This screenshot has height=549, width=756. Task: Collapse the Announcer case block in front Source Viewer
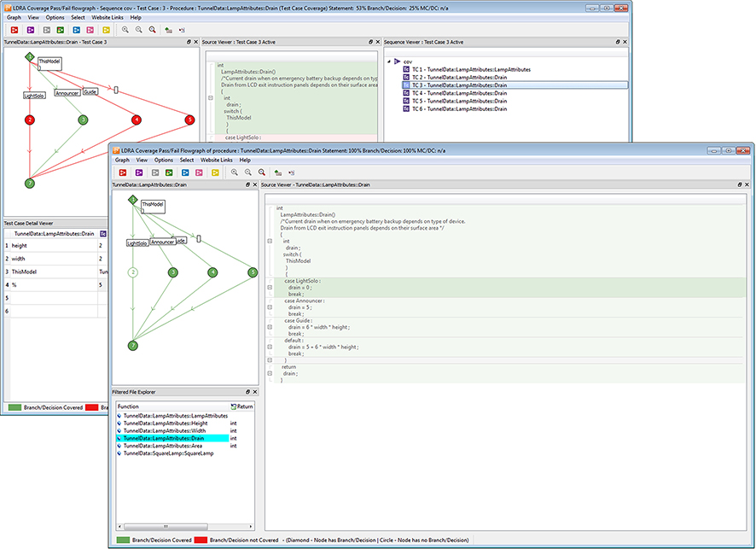270,307
